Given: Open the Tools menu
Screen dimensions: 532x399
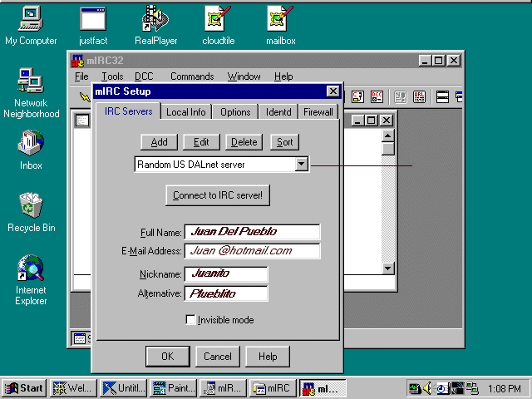Looking at the screenshot, I should (x=112, y=76).
